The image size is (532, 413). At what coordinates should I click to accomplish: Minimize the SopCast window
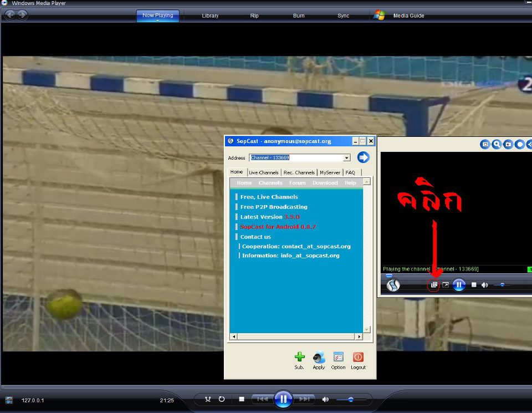355,141
